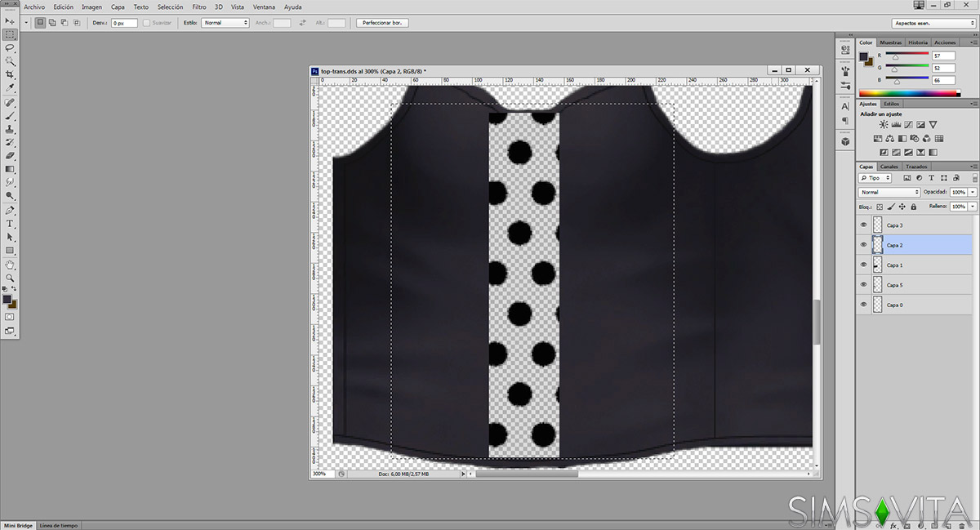This screenshot has width=980, height=530.
Task: Select the Gradient tool
Action: tap(10, 168)
